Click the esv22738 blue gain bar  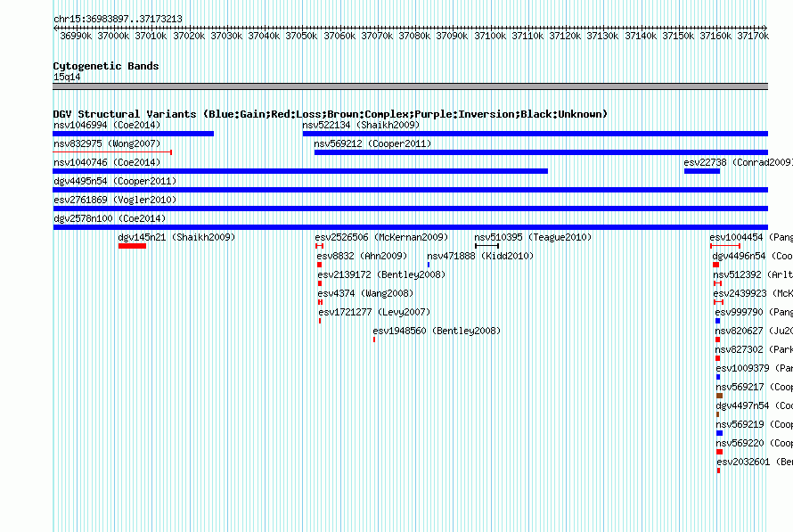pos(702,171)
